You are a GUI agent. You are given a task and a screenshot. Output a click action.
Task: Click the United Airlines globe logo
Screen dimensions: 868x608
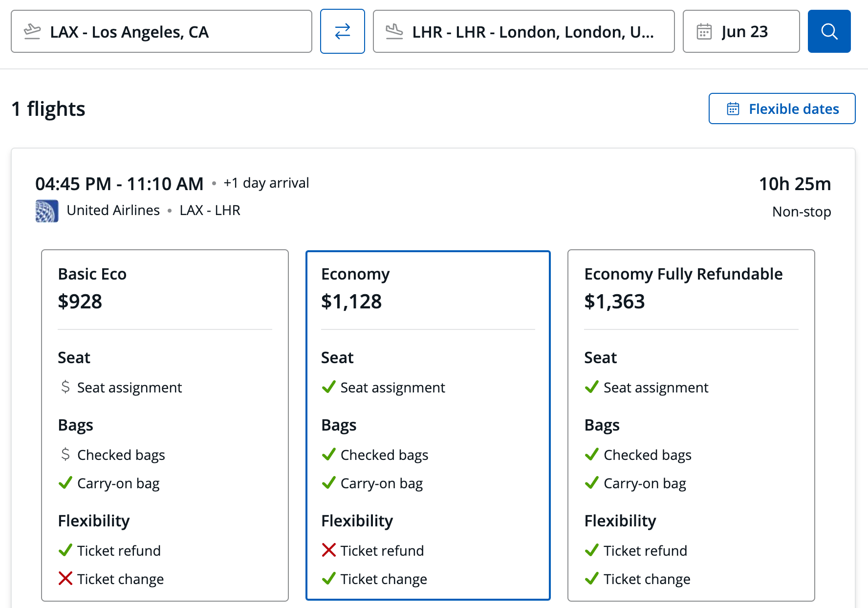pyautogui.click(x=47, y=211)
